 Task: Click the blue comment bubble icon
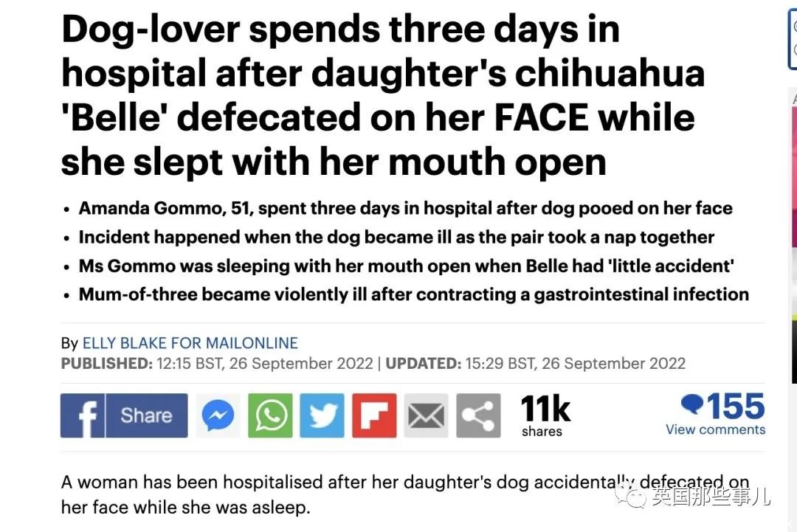tap(692, 404)
